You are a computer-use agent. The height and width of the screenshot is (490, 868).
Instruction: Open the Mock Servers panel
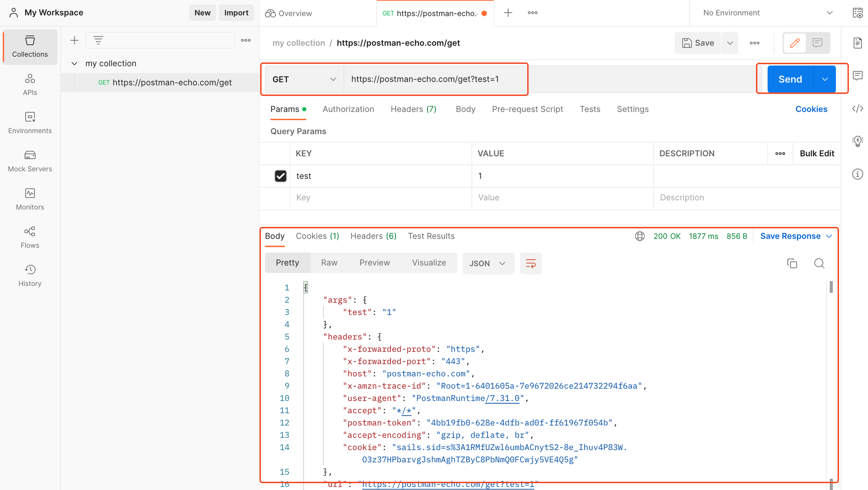(x=30, y=161)
